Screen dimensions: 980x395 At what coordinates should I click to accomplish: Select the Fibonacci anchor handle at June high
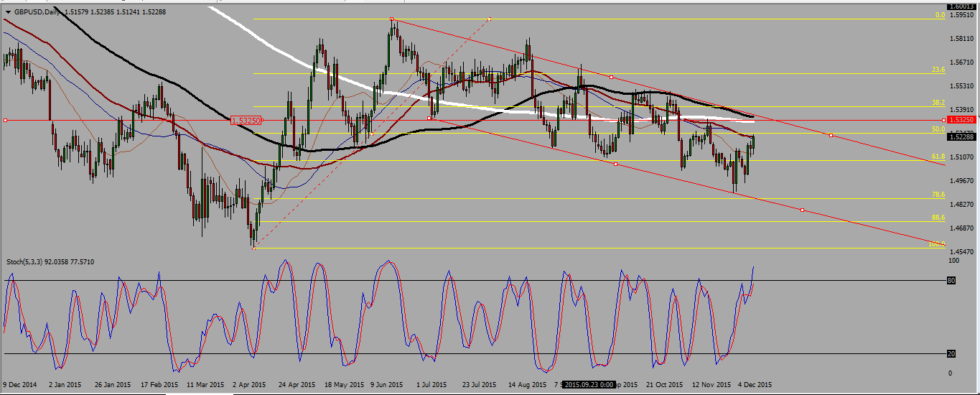[392, 19]
